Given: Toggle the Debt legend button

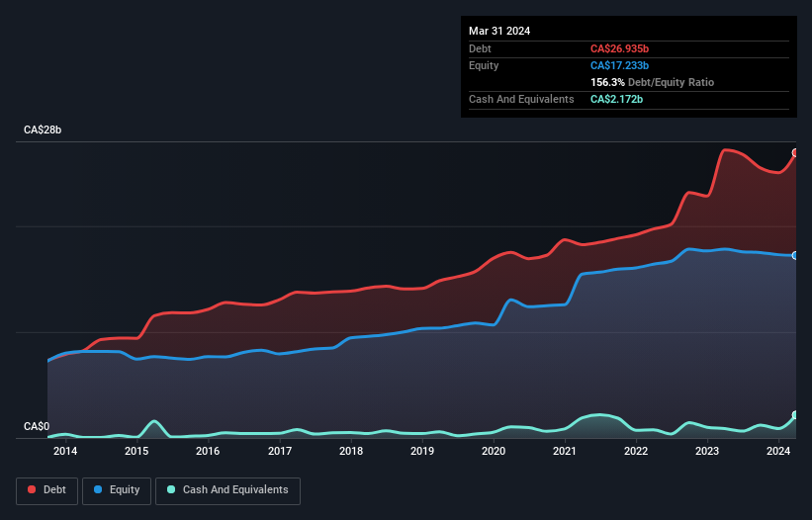Looking at the screenshot, I should tap(47, 490).
